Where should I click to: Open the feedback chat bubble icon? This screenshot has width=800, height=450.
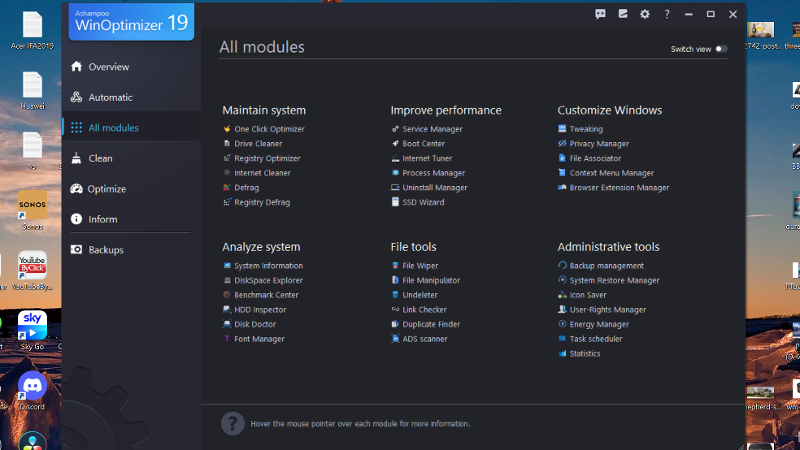600,14
